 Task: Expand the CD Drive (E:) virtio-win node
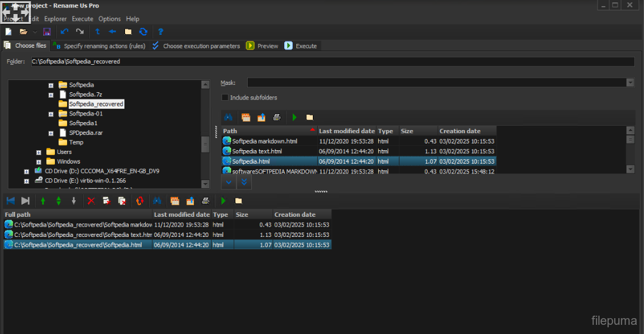(x=27, y=181)
